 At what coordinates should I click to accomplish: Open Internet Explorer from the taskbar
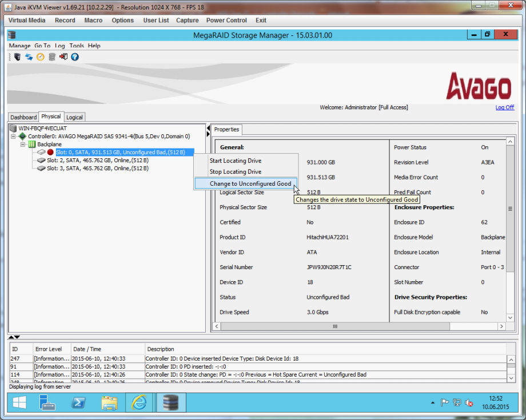(139, 403)
